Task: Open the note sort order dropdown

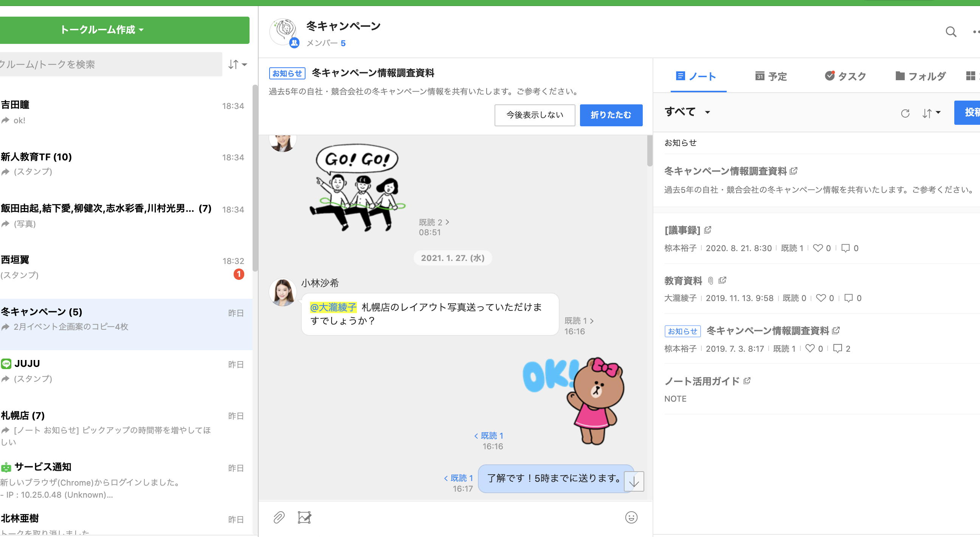Action: click(931, 113)
